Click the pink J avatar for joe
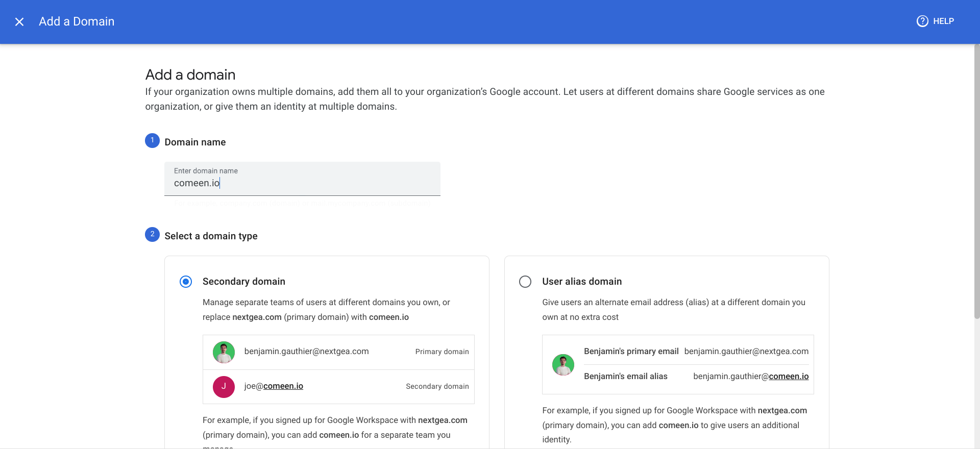Screen dimensions: 980x449 pos(224,387)
